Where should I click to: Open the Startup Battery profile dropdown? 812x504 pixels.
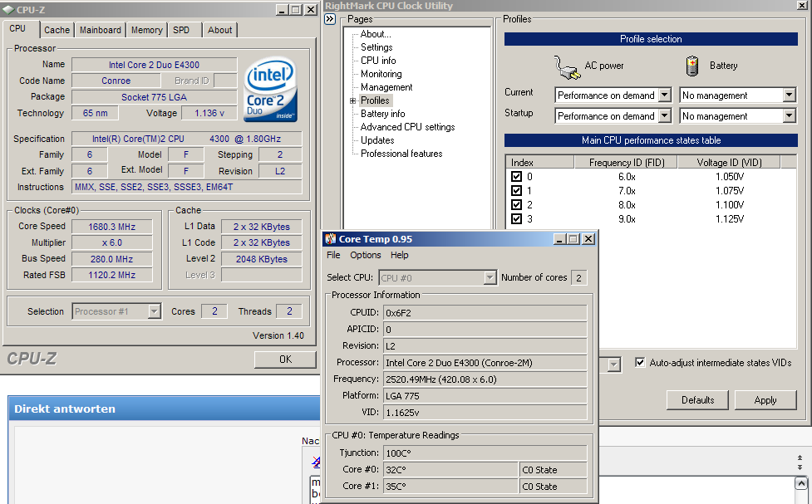[789, 116]
